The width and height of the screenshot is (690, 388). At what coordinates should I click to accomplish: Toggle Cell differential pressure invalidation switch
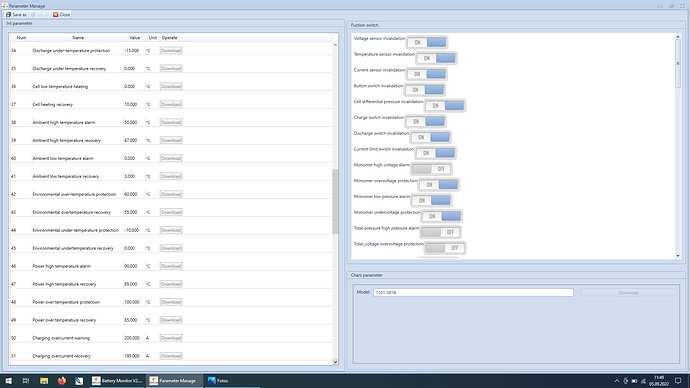coord(444,106)
